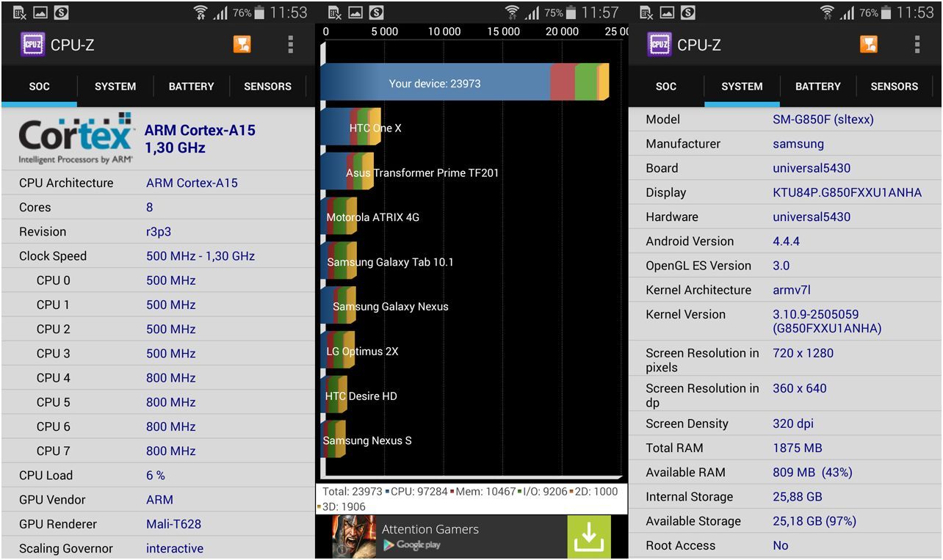Go to the SOC tab on the SYSTEM screen
Screen dimensions: 943x560
(x=666, y=87)
